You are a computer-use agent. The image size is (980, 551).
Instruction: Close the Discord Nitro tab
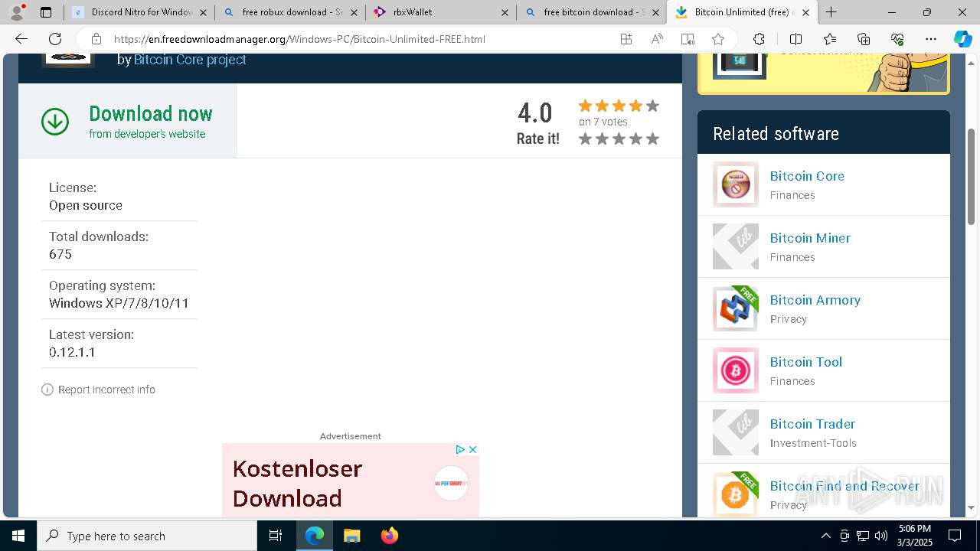203,12
